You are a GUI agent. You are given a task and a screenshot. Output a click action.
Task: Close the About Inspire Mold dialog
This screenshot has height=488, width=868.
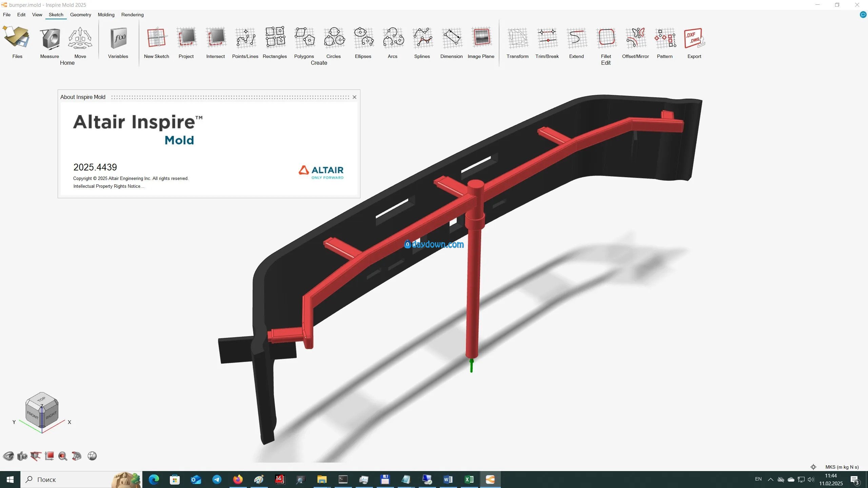[x=354, y=97]
